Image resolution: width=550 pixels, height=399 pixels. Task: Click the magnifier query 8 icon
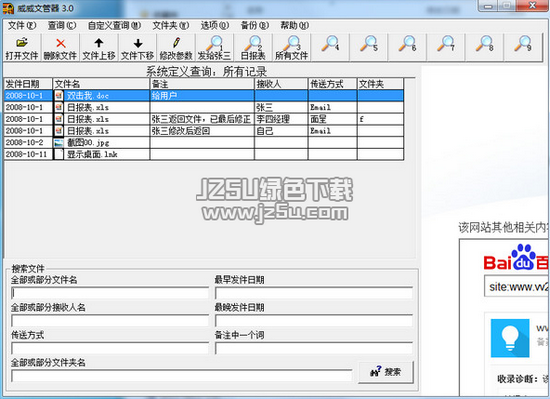click(485, 43)
